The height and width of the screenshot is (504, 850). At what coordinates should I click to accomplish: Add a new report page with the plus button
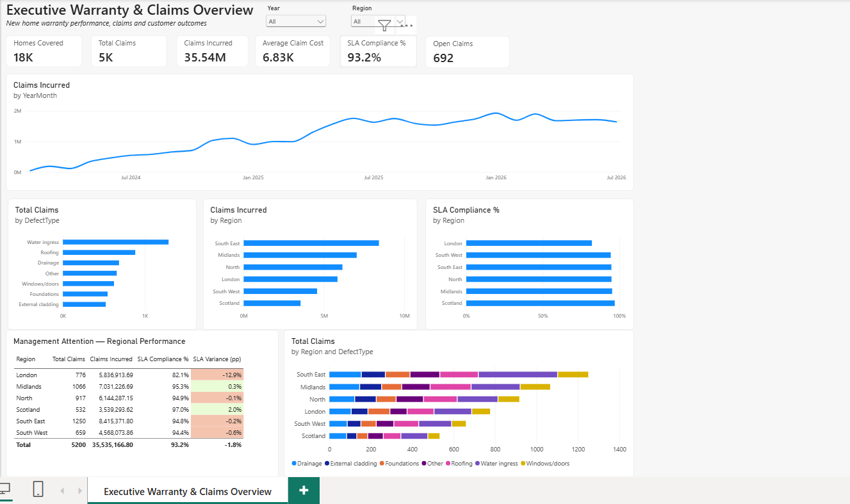pyautogui.click(x=304, y=491)
